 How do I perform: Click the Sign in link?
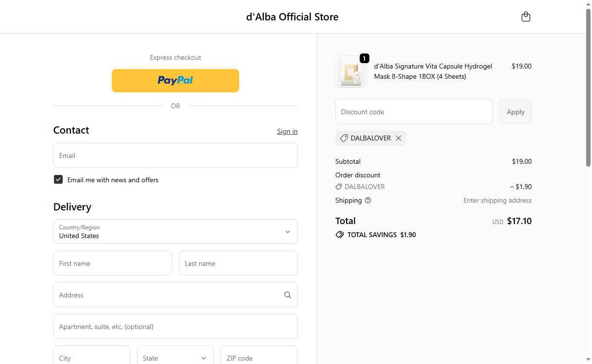click(x=287, y=131)
